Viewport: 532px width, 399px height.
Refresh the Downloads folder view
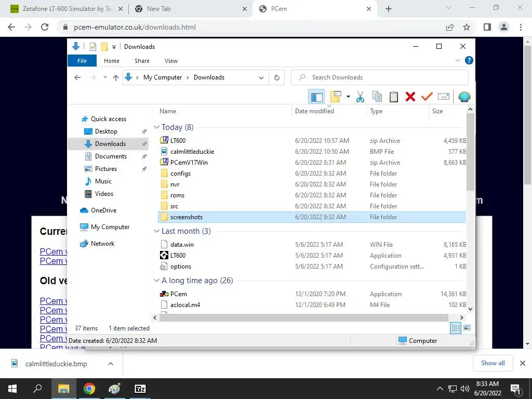coord(277,78)
